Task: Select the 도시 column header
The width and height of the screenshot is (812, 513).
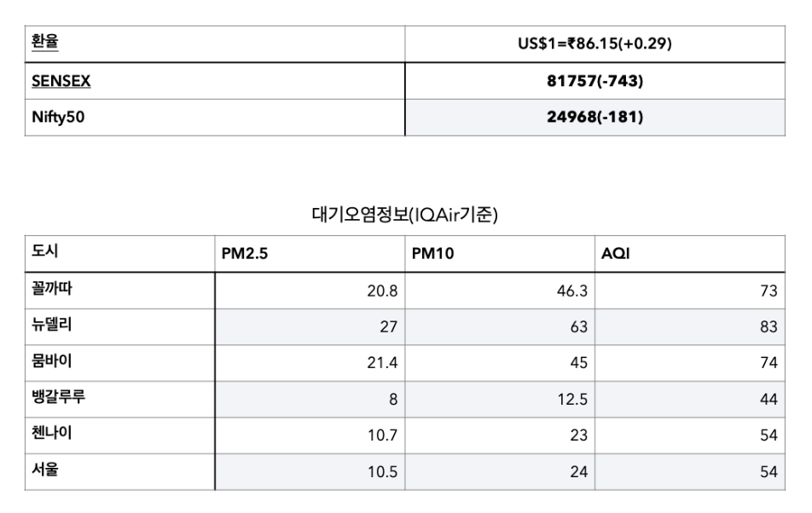Action: click(46, 252)
